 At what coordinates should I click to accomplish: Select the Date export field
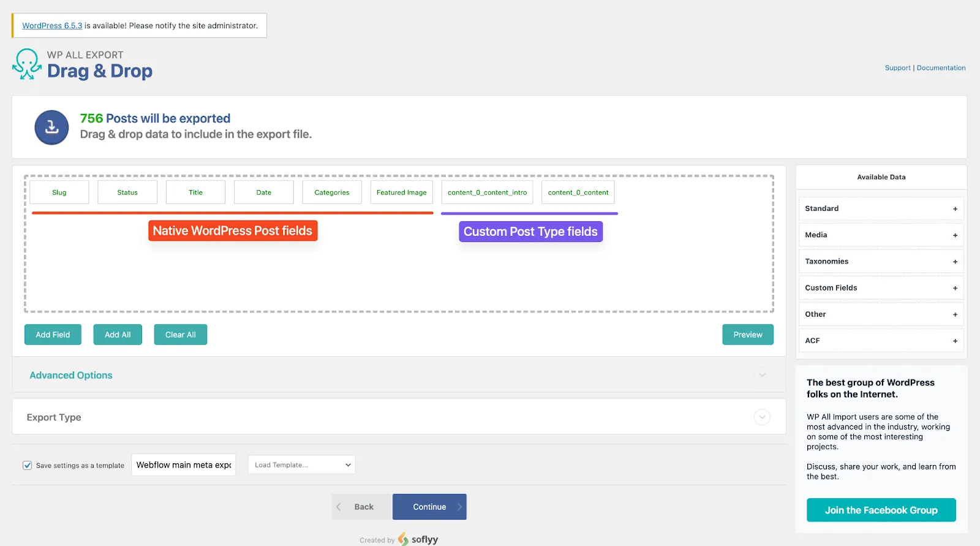(264, 192)
